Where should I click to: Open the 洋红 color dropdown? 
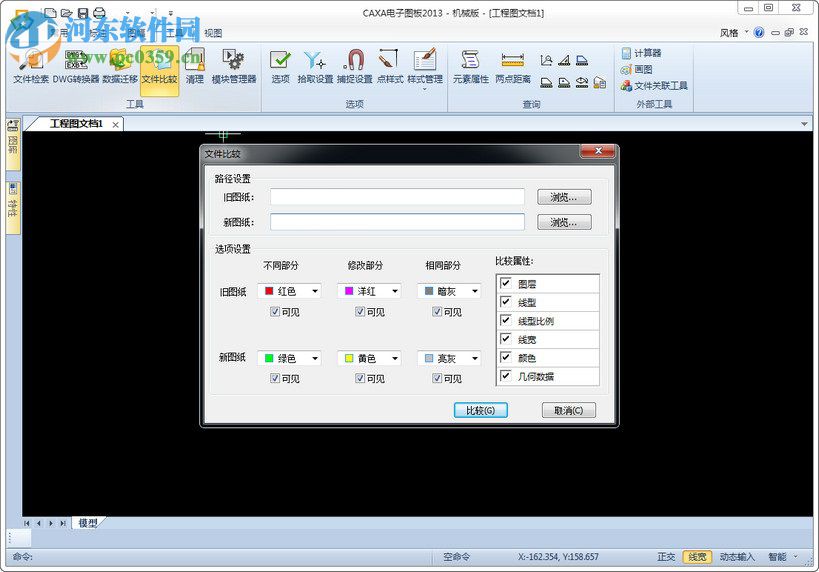[369, 291]
